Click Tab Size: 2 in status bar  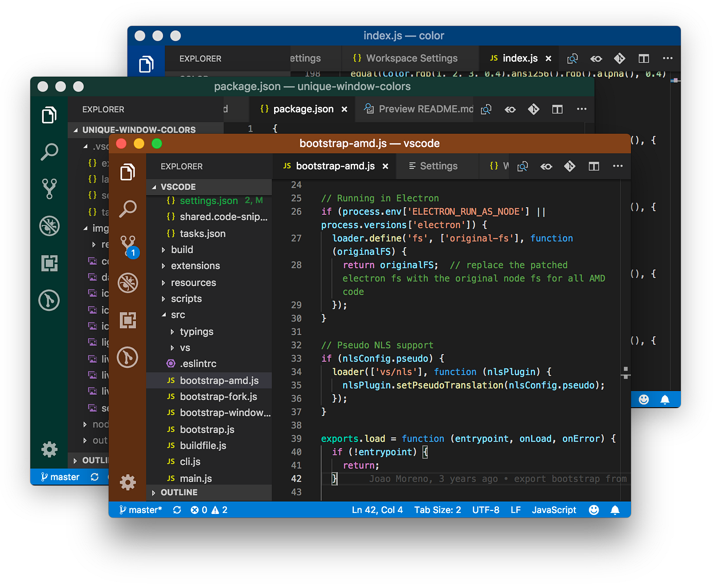coord(438,510)
